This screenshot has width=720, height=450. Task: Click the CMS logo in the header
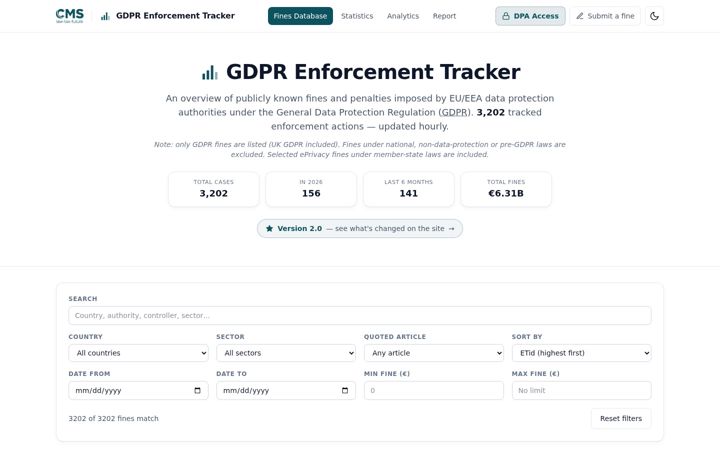[69, 16]
